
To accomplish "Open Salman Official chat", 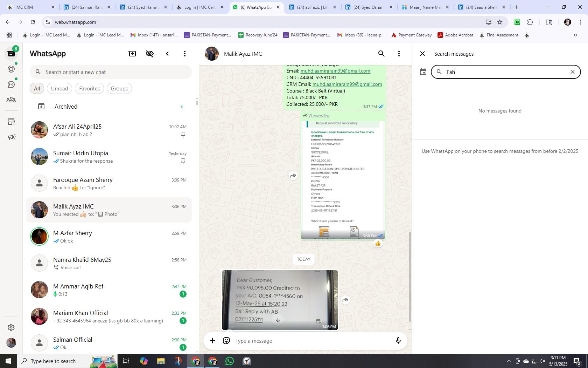I will pyautogui.click(x=109, y=343).
